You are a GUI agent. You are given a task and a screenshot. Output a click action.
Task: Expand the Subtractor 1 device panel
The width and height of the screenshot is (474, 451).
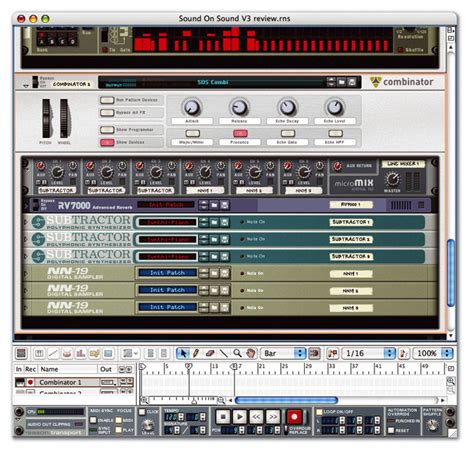(26, 222)
